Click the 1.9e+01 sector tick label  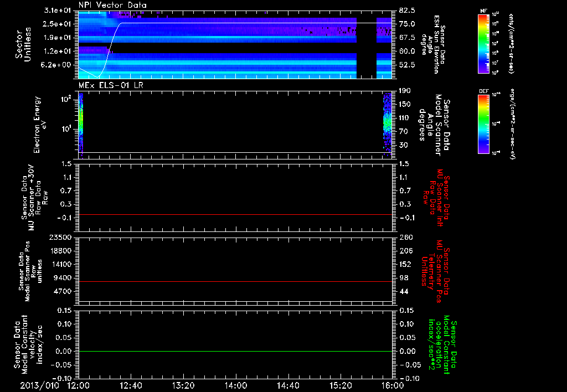point(58,38)
